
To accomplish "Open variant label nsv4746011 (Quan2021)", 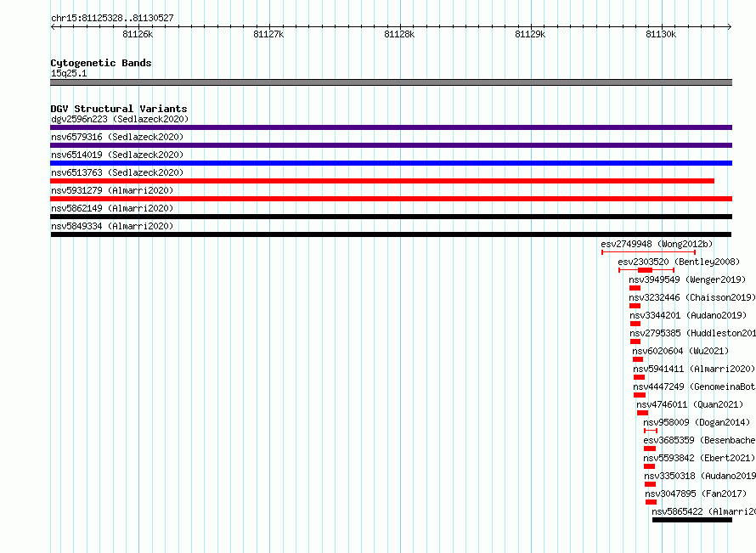I will tap(690, 404).
